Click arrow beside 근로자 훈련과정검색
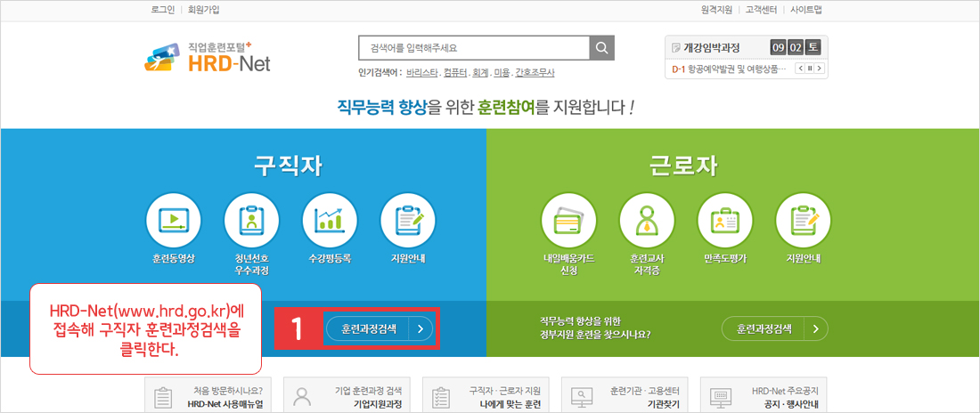 click(x=817, y=328)
